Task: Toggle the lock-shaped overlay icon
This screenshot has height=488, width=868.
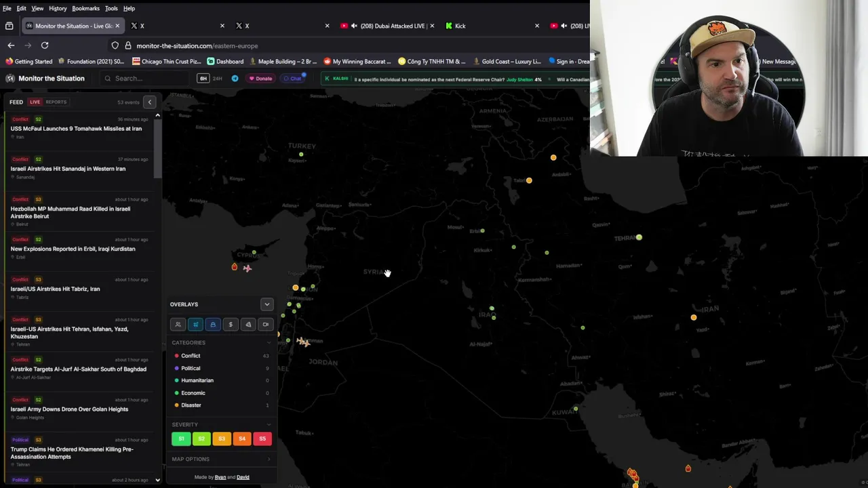Action: tap(213, 325)
